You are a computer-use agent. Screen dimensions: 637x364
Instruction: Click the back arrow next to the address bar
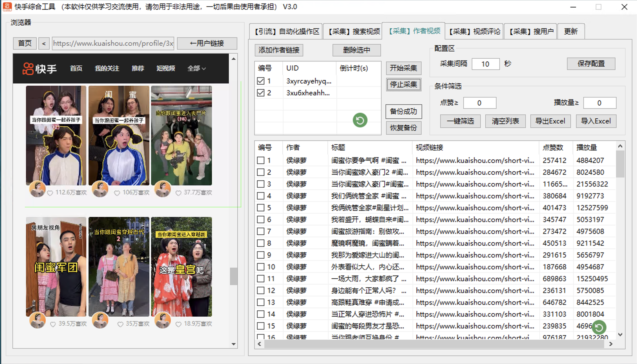click(44, 43)
